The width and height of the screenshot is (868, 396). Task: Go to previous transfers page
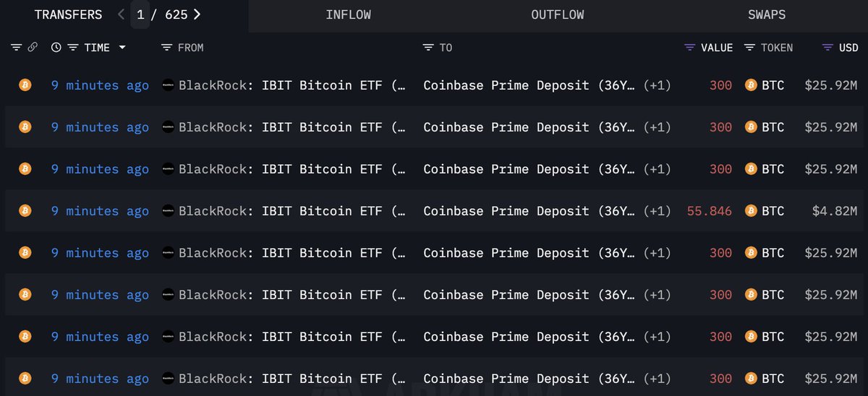[x=121, y=14]
